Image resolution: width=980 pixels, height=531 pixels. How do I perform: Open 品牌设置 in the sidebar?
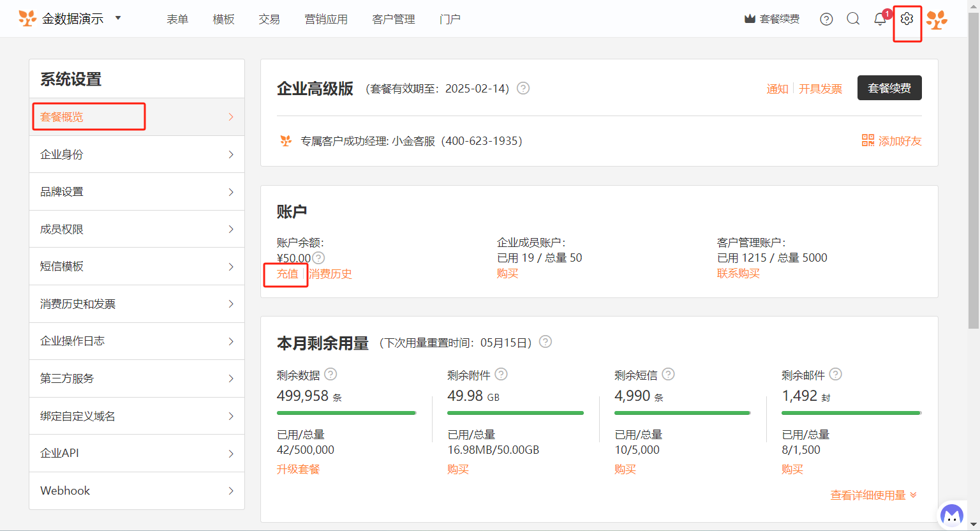tap(137, 191)
